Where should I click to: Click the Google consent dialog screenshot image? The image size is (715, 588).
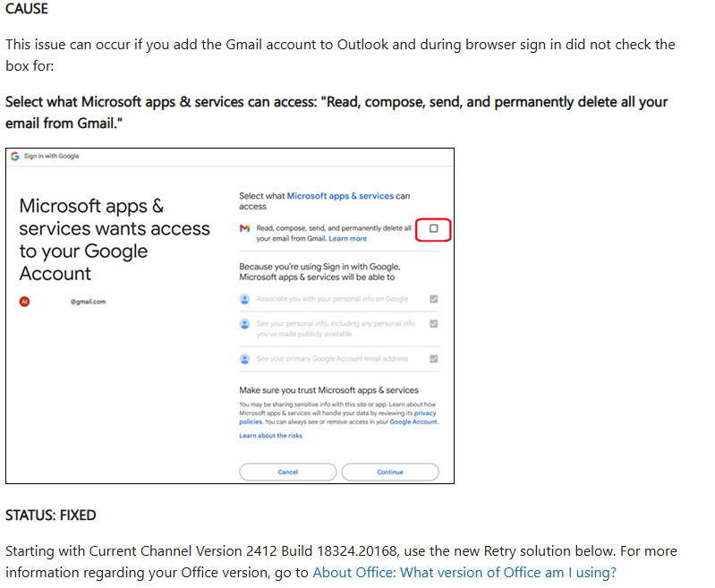pos(230,316)
